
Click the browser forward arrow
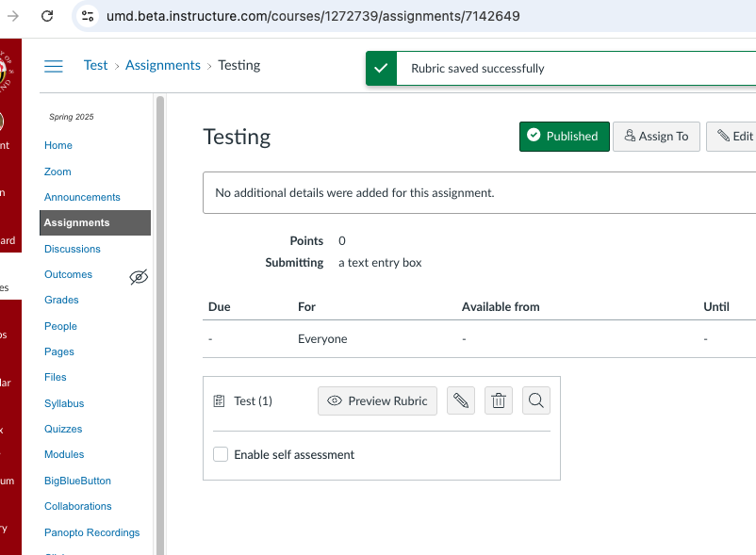[x=13, y=16]
